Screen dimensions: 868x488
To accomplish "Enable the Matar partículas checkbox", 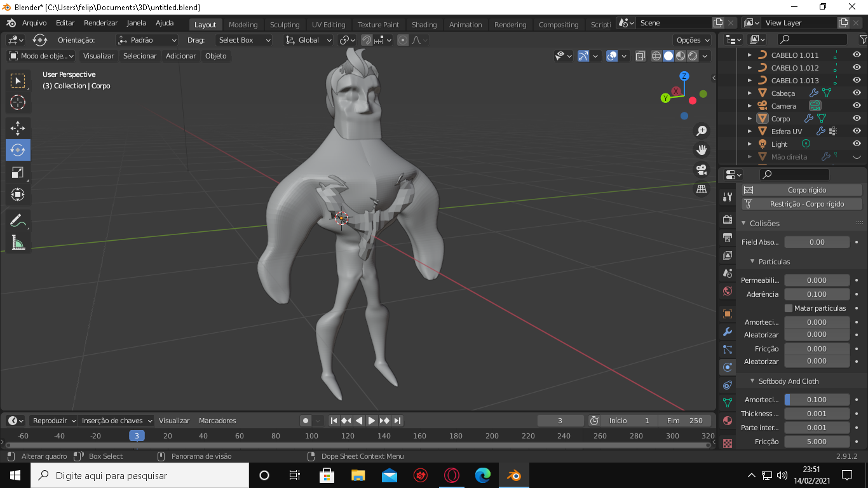I will point(789,308).
